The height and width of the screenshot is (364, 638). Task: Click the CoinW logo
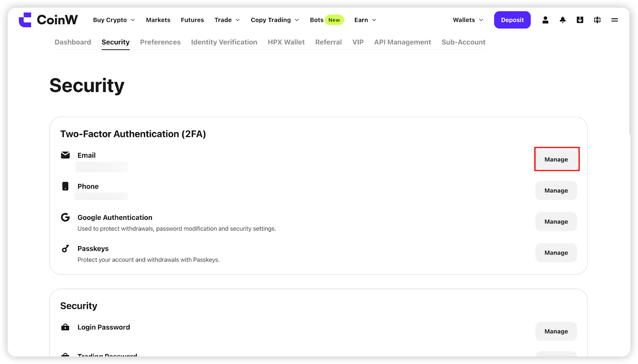(48, 20)
